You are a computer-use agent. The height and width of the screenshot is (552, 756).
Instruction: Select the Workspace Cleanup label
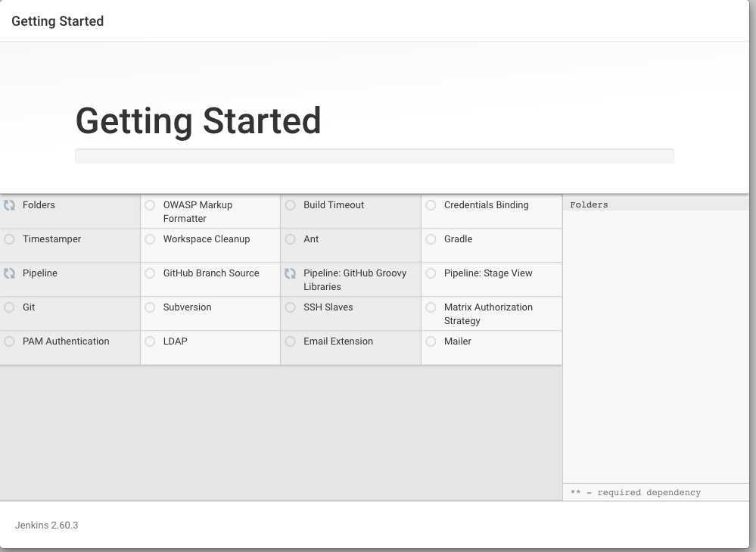[x=207, y=239]
